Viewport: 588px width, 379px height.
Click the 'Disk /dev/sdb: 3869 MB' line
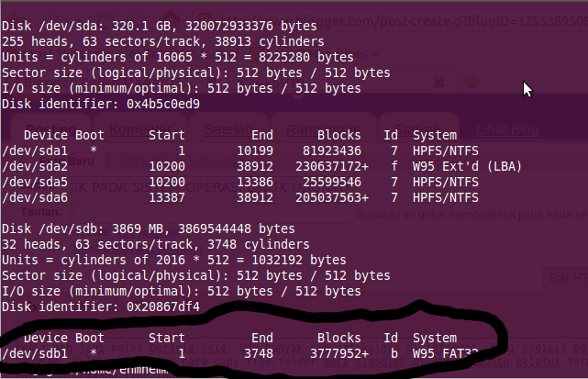click(x=149, y=229)
